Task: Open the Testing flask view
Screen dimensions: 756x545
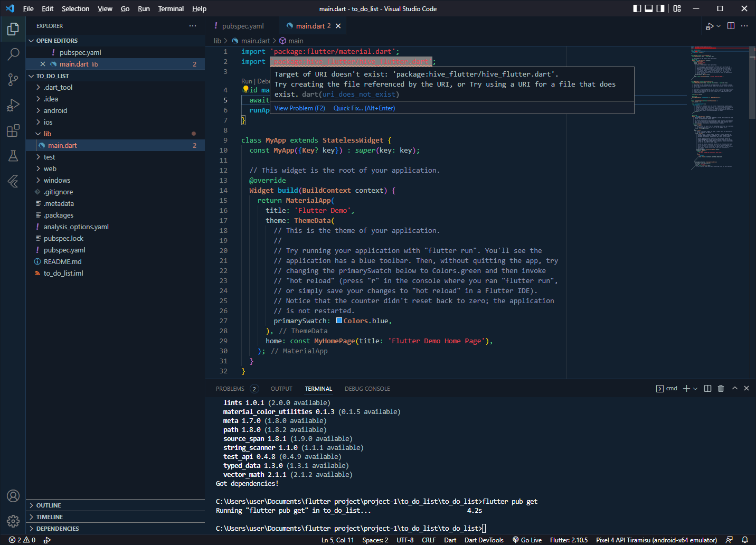Action: pyautogui.click(x=13, y=155)
